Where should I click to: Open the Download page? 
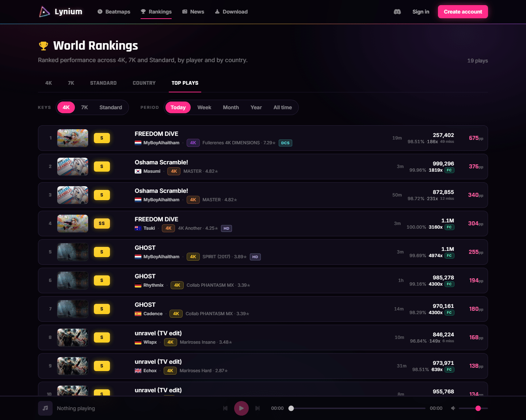click(x=231, y=12)
